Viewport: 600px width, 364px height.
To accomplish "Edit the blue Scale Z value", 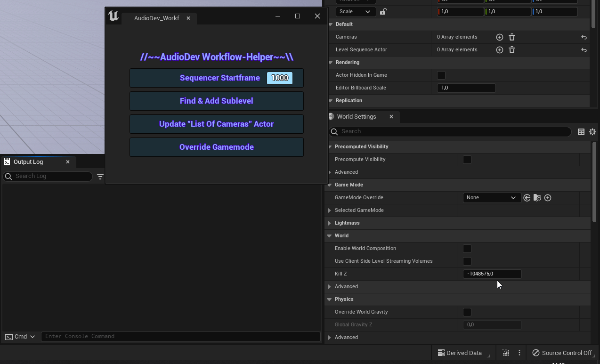I will pos(555,12).
